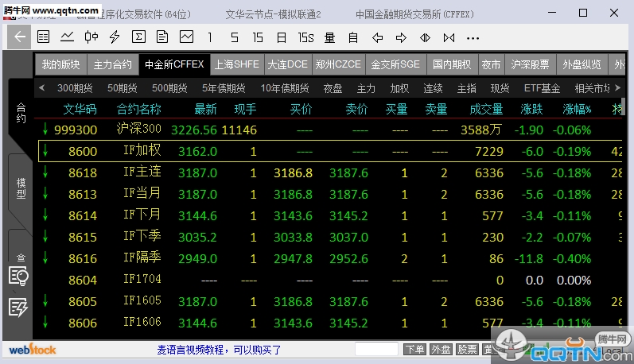The width and height of the screenshot is (634, 364).
Task: Open the 我的版块 tab
Action: (x=60, y=64)
